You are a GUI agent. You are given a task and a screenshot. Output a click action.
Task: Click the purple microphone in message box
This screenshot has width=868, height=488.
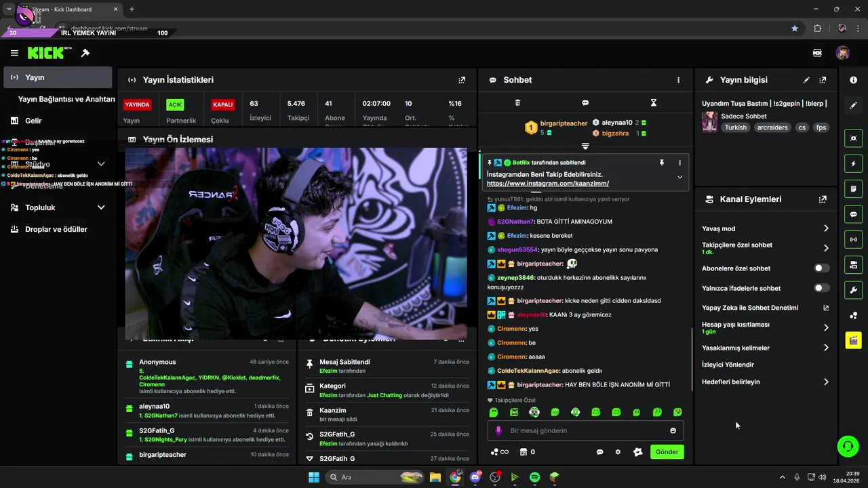tap(498, 430)
